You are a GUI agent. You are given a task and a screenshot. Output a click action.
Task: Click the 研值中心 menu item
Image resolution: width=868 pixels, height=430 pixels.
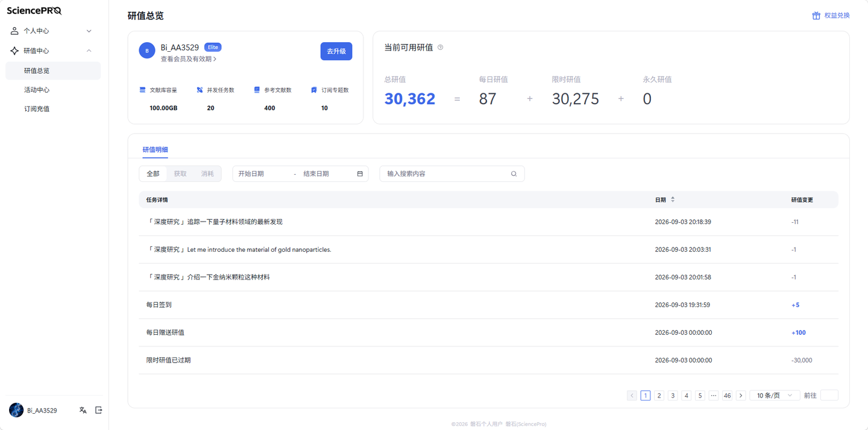(x=53, y=51)
